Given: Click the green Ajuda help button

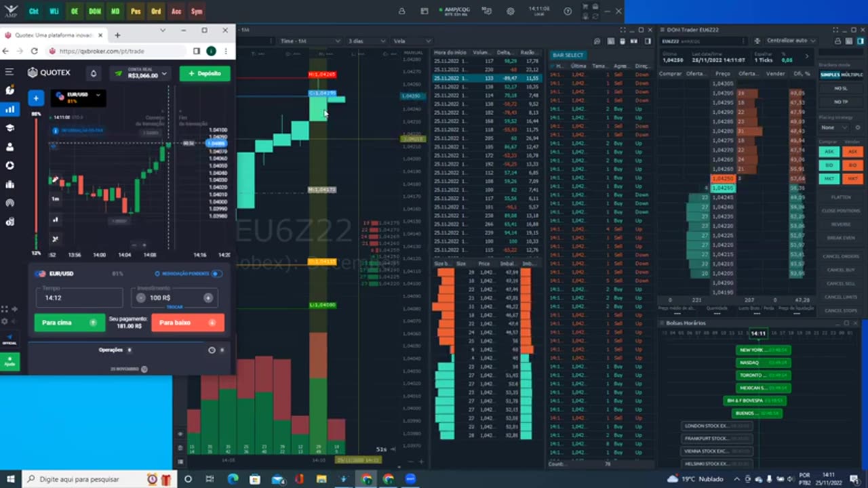Looking at the screenshot, I should 9,362.
